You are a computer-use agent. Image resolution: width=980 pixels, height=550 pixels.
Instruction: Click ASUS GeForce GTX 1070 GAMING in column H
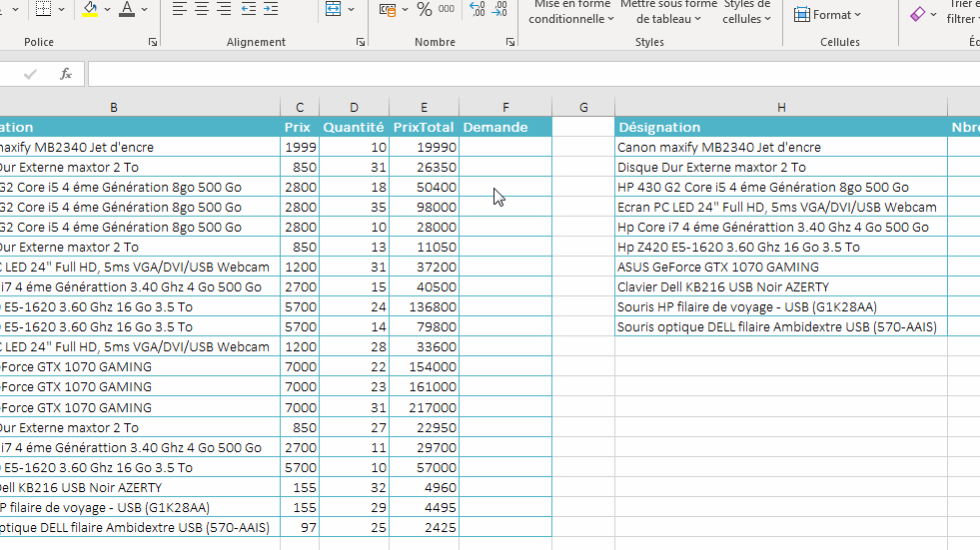click(x=781, y=267)
